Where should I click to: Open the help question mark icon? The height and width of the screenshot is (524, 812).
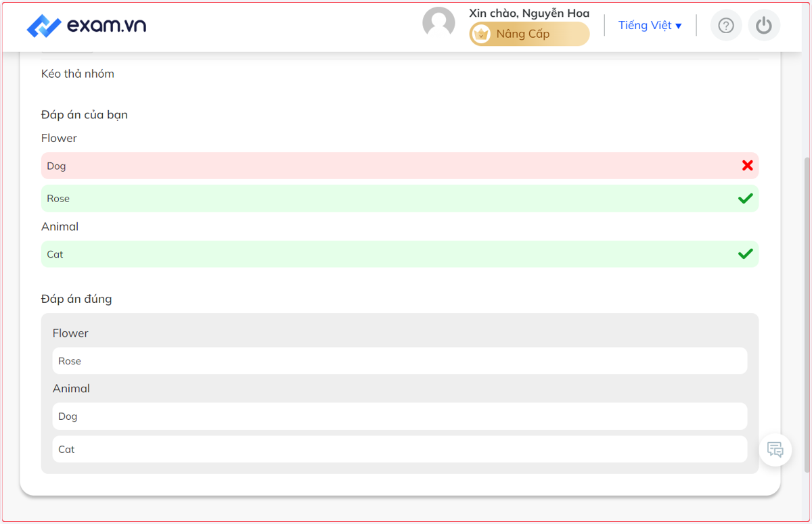coord(726,26)
